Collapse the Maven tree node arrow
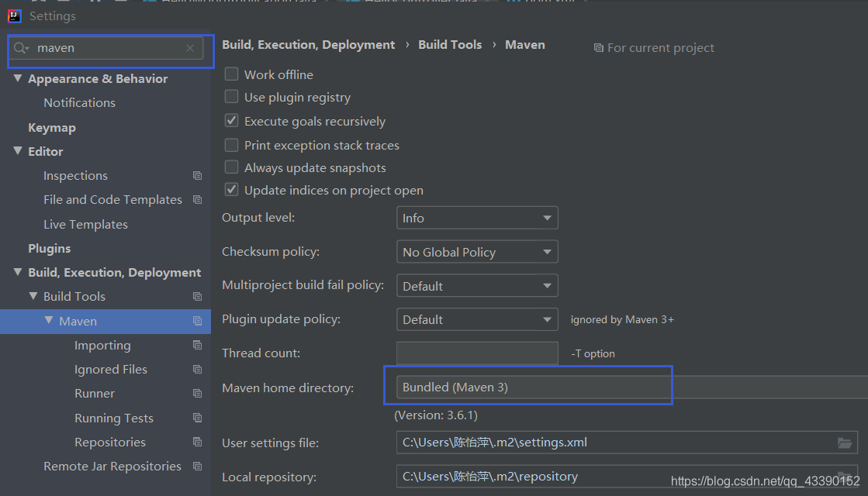 [49, 321]
